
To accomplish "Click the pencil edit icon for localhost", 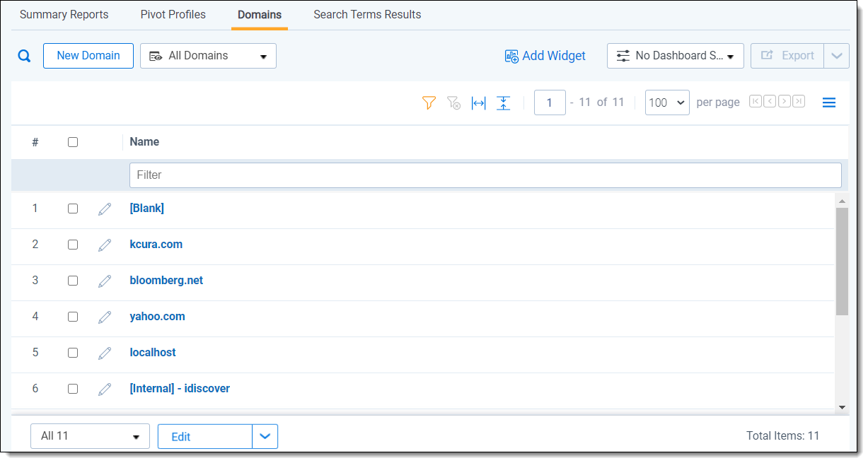I will [x=105, y=353].
